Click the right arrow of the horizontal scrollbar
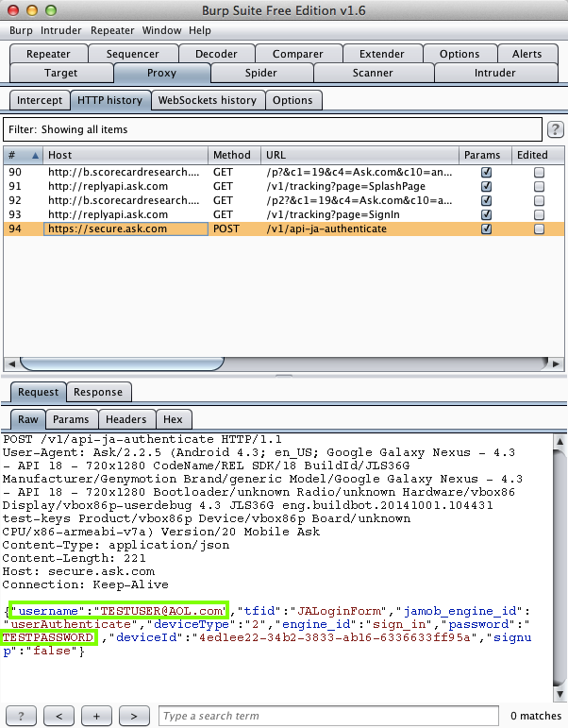 [556, 364]
